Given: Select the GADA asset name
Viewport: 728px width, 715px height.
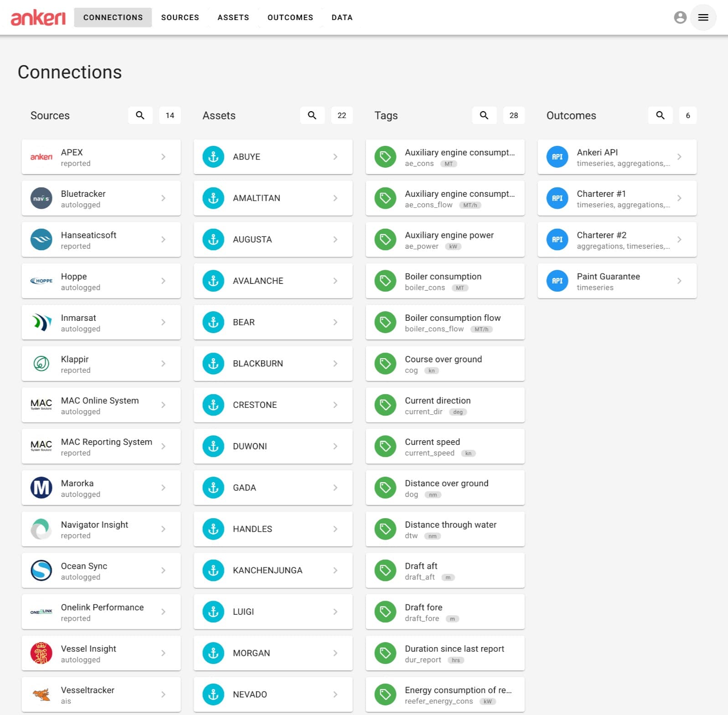Looking at the screenshot, I should coord(244,488).
